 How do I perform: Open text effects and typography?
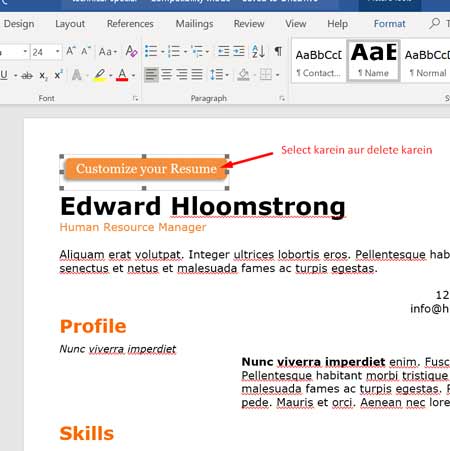pyautogui.click(x=77, y=75)
